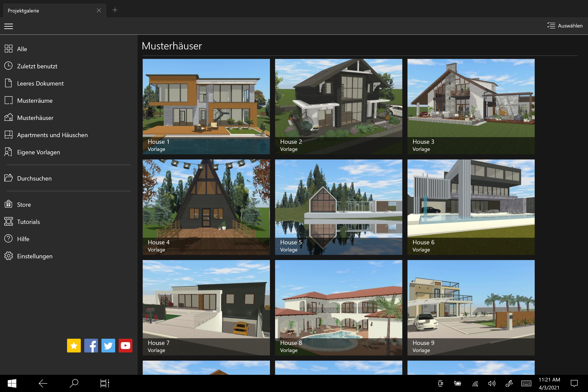The image size is (588, 392).
Task: Open Tutorials in the sidebar
Action: pos(28,222)
